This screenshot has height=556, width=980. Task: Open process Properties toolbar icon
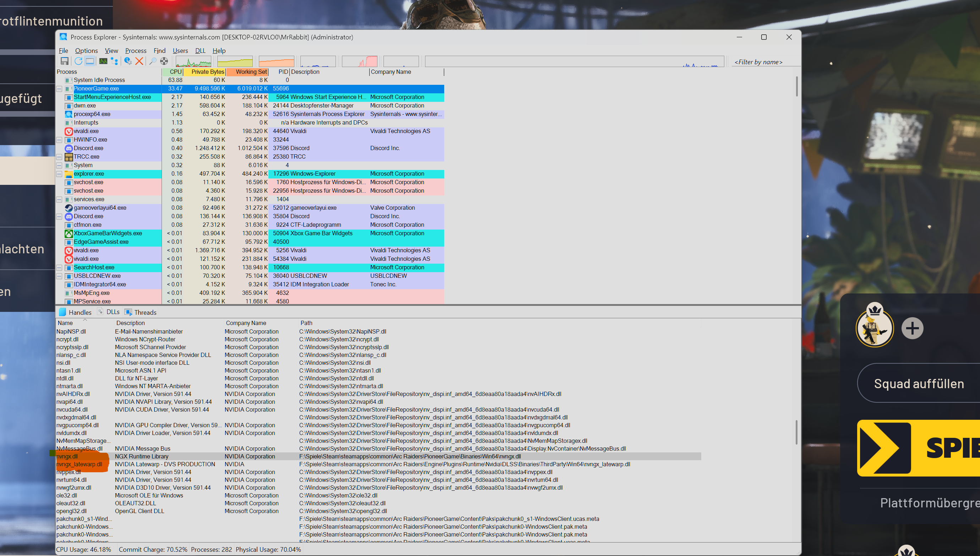pos(128,61)
